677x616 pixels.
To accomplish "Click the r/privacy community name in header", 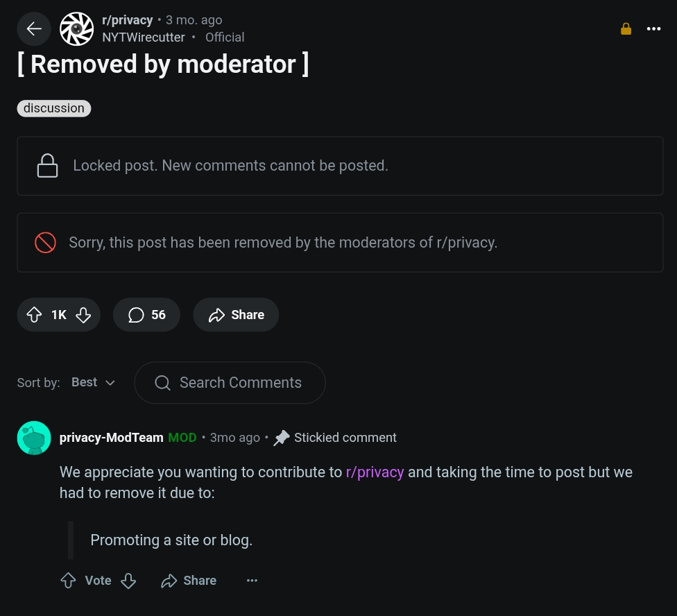I will pyautogui.click(x=127, y=20).
